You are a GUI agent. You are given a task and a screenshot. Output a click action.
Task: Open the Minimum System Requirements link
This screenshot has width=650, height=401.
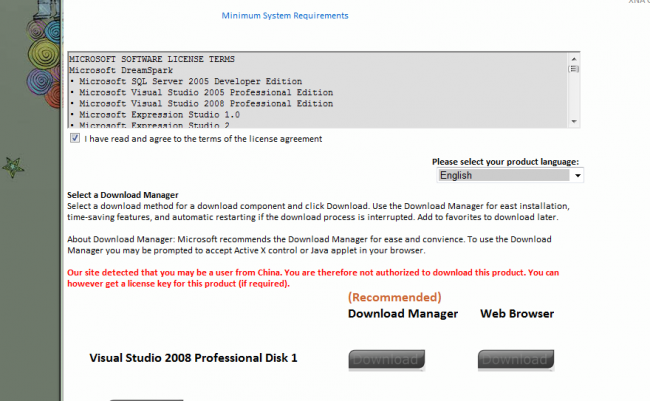coord(285,16)
